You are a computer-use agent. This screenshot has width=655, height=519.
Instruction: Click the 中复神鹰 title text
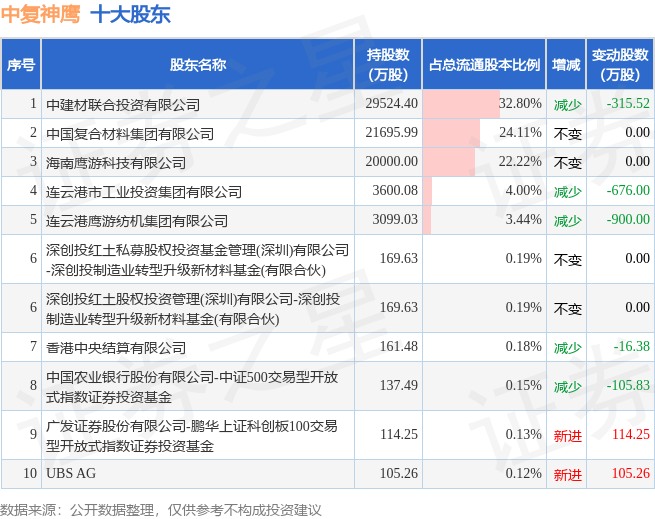click(x=41, y=15)
